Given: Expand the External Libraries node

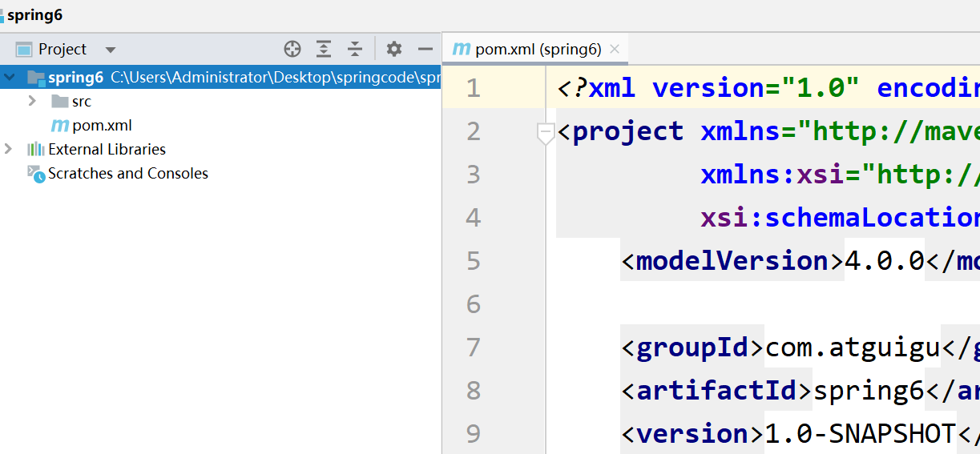Looking at the screenshot, I should [x=9, y=149].
